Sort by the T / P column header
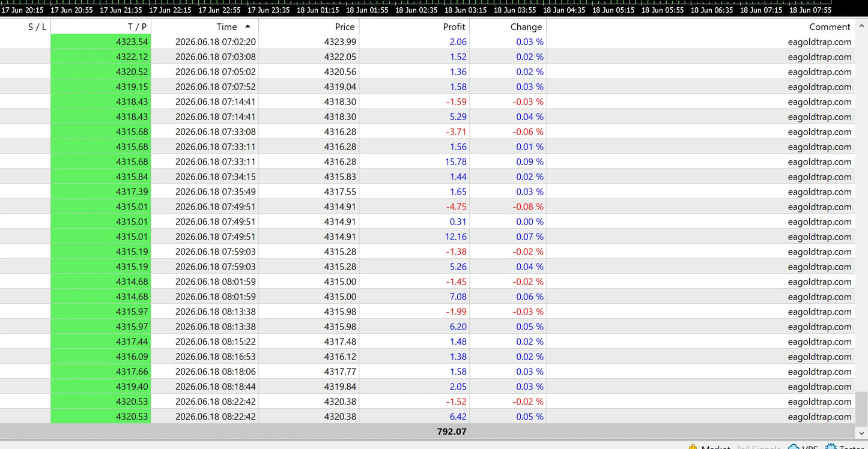The width and height of the screenshot is (868, 449). coord(100,26)
